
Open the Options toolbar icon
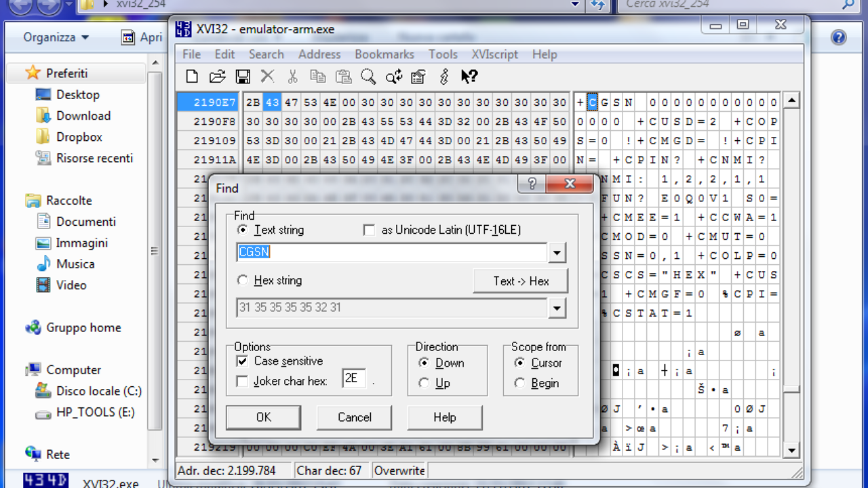click(418, 77)
